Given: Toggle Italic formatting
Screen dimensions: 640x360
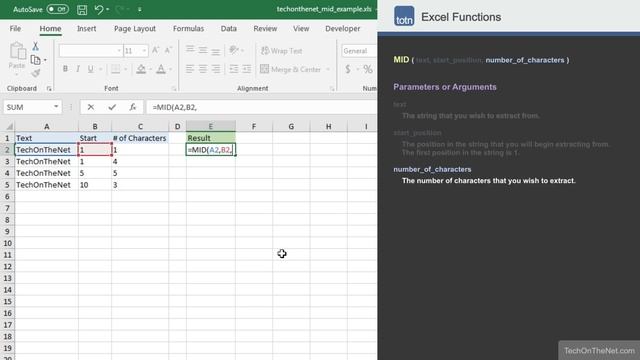Looking at the screenshot, I should pos(78,69).
